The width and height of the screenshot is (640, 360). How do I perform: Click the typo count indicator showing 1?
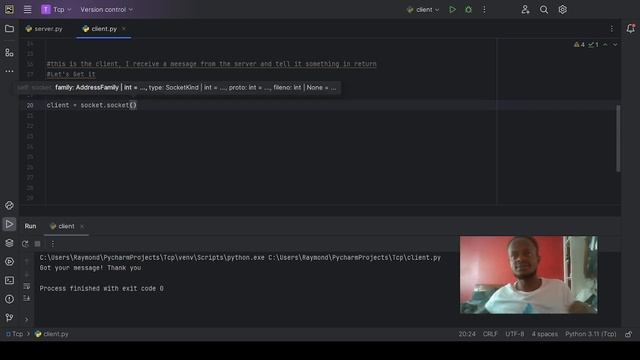593,44
